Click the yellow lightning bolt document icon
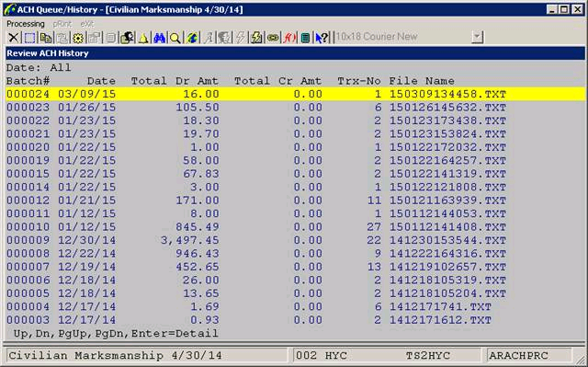Screen dimensions: 588x367 point(256,38)
